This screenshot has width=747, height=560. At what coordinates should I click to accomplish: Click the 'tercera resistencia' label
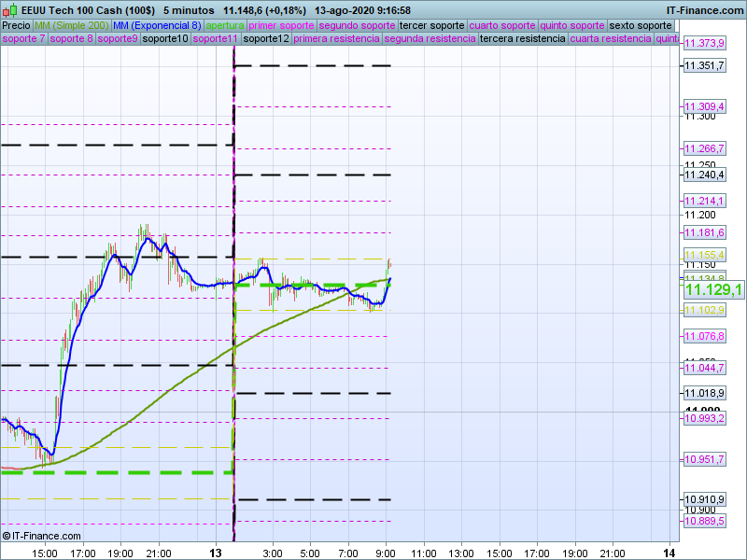(x=522, y=39)
